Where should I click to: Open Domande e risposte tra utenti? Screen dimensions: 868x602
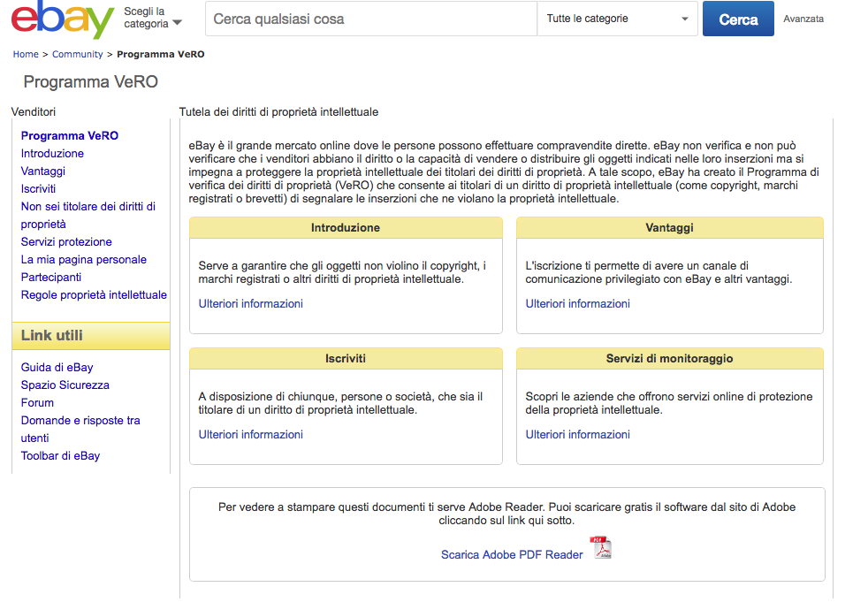coord(80,430)
